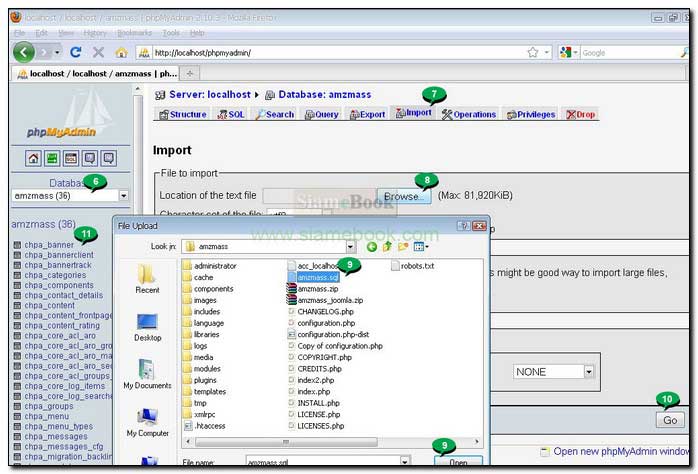
Task: Open Recent places in File Upload
Action: (147, 279)
